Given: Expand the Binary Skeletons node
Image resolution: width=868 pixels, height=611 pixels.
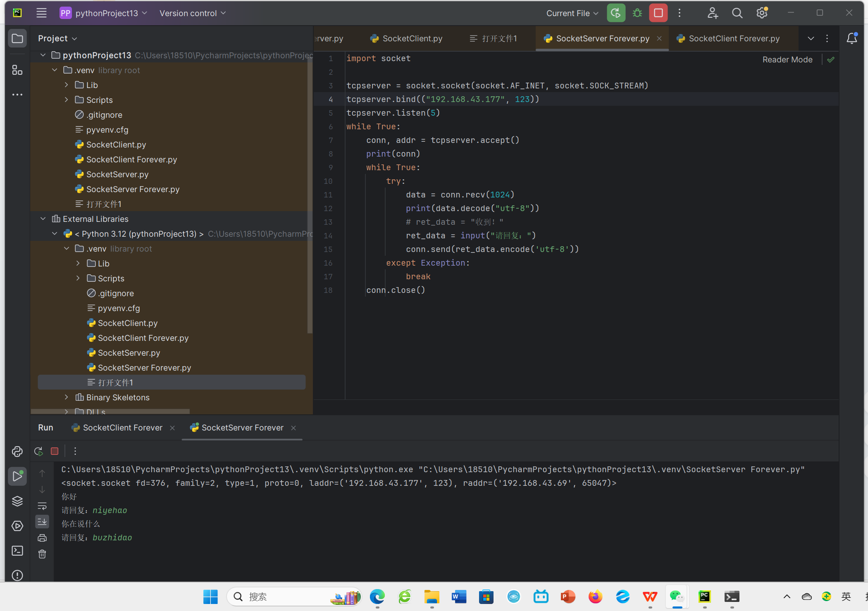Looking at the screenshot, I should tap(66, 397).
